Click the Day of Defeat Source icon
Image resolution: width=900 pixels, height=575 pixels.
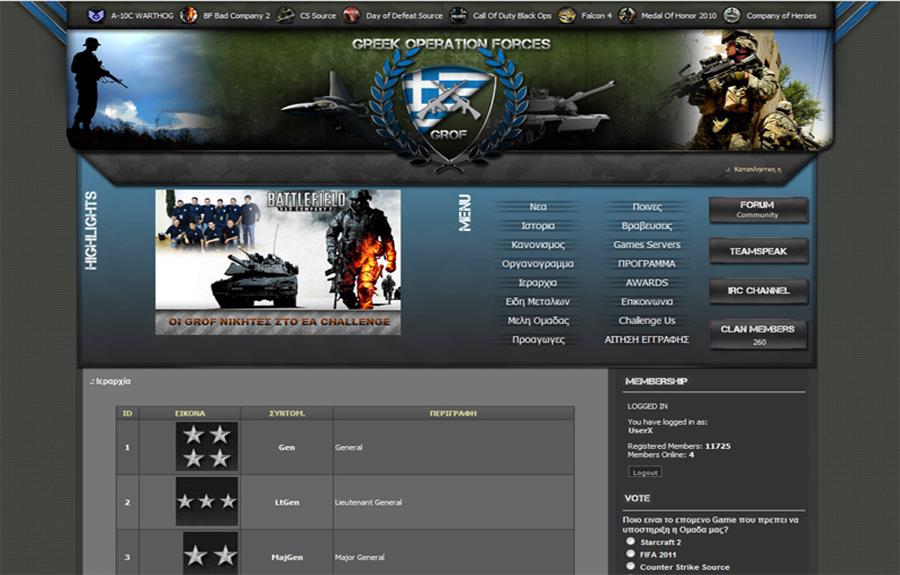point(351,15)
